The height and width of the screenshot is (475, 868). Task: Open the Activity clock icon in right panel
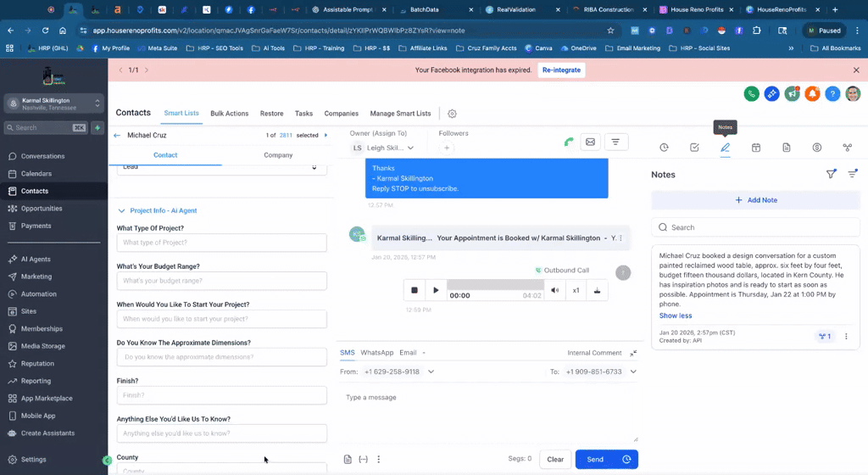click(x=664, y=148)
